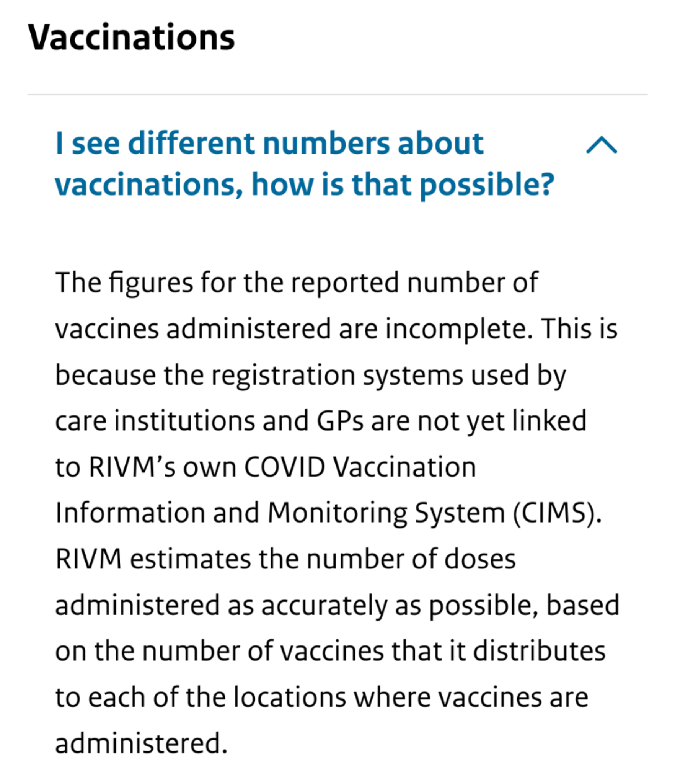Click the word 'GPs' in the answer
This screenshot has height=784, width=675.
tap(339, 421)
